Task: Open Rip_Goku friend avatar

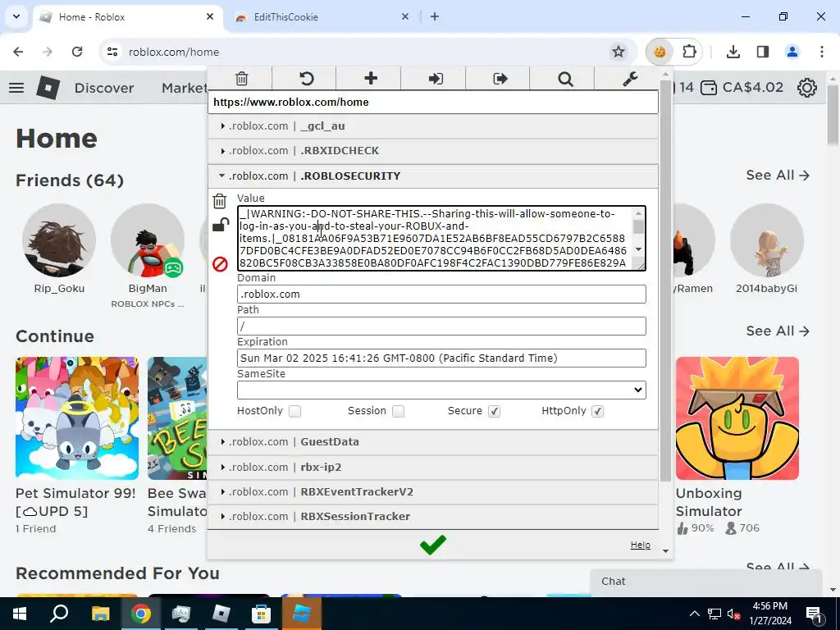Action: [x=59, y=240]
